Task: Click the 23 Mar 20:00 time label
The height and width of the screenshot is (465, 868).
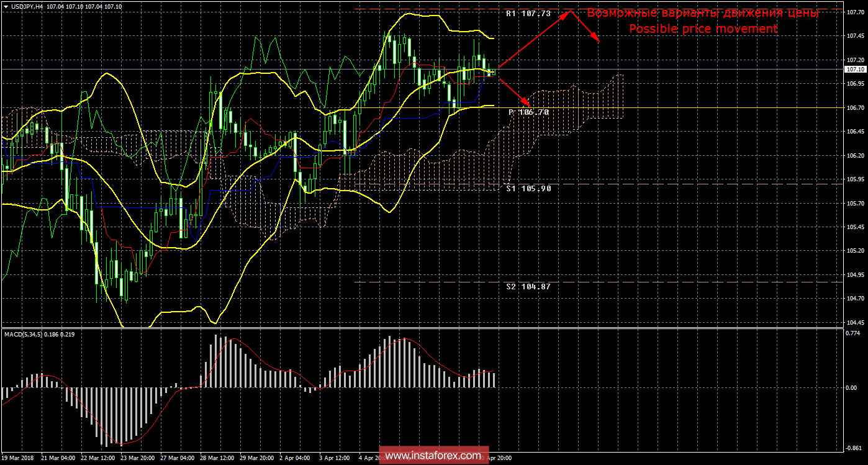Action: coord(137,458)
